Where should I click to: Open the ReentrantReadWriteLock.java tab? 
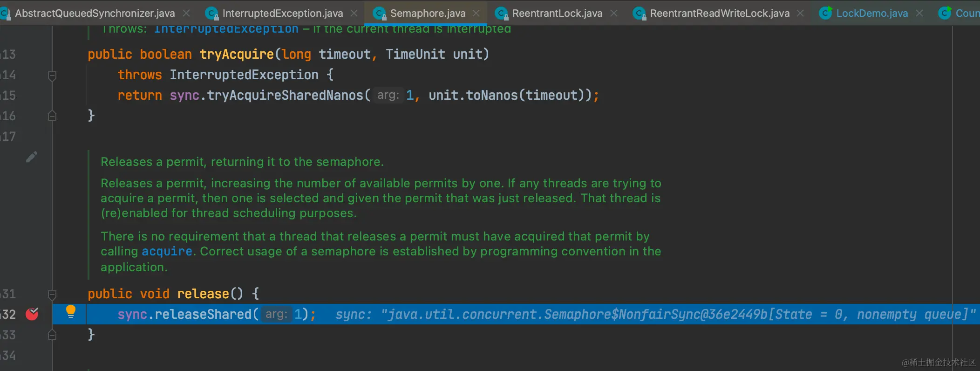point(720,13)
